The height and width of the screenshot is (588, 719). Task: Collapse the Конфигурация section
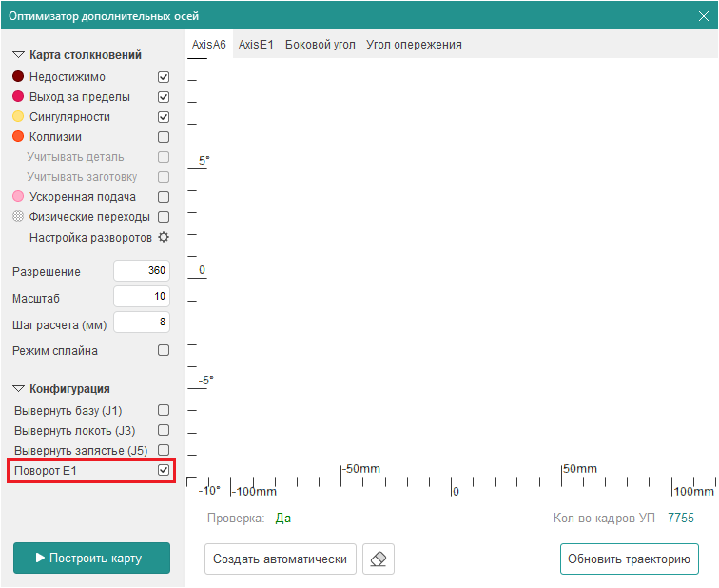point(18,389)
